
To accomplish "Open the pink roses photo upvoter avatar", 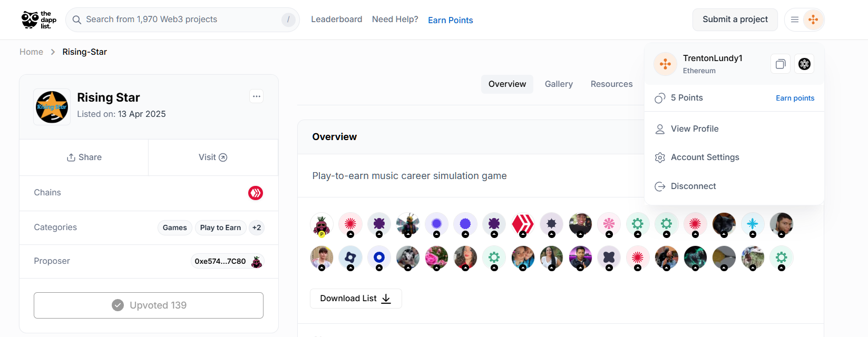I will pos(436,258).
